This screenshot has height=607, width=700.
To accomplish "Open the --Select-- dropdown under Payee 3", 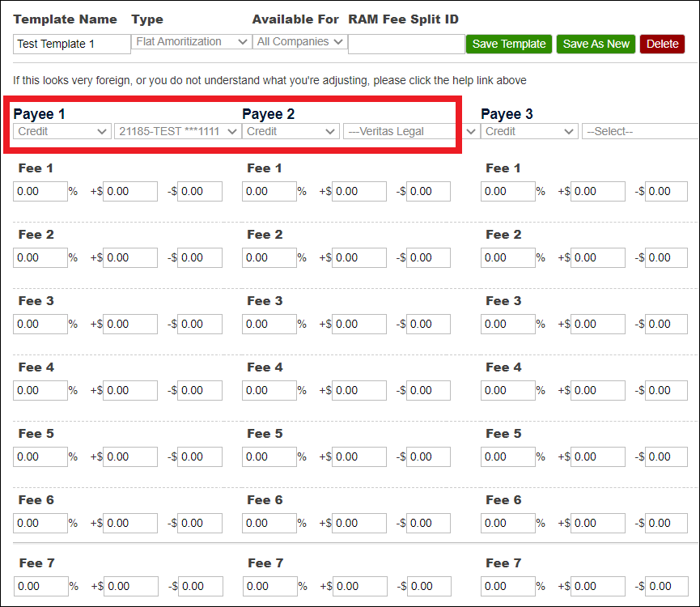I will pyautogui.click(x=639, y=131).
